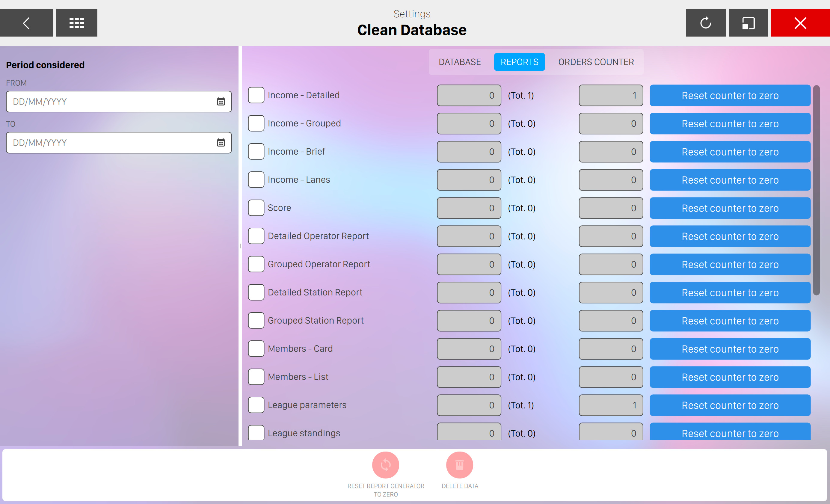Enable the Score checkbox

pyautogui.click(x=256, y=208)
